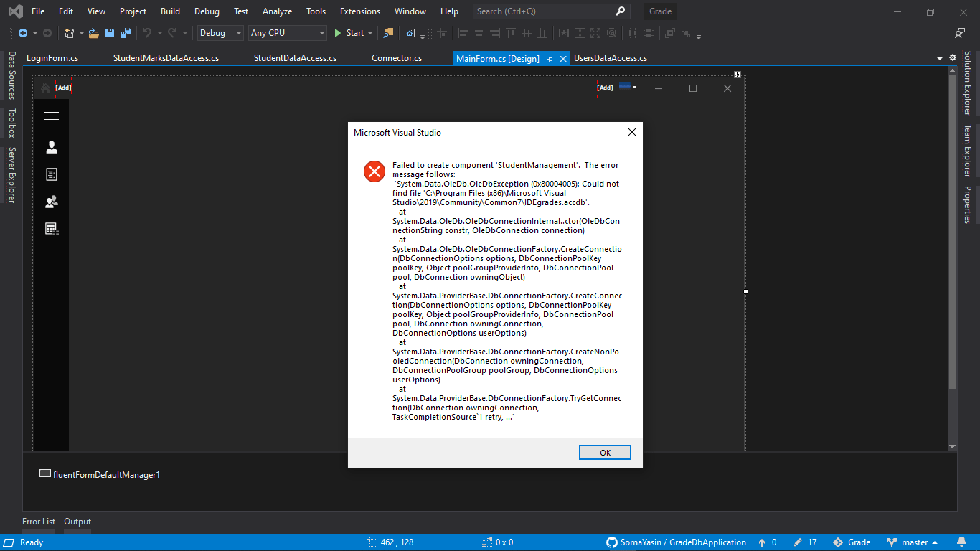Click the multiple users icon in form sidebar
Image resolution: width=980 pixels, height=551 pixels.
tap(52, 202)
